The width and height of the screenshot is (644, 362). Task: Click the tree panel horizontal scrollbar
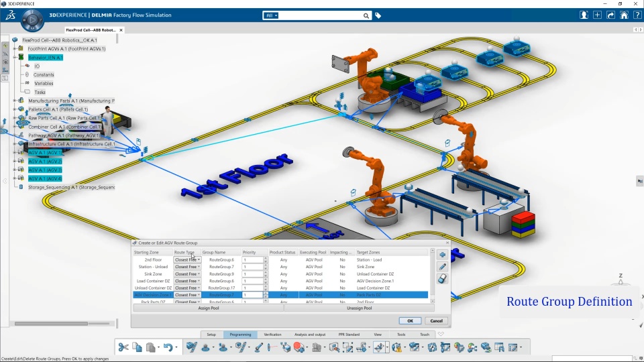coord(52,323)
